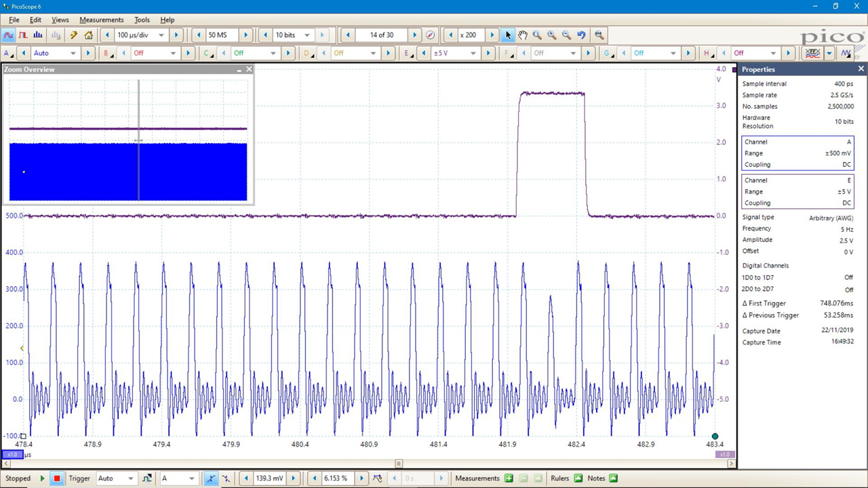Click the Undo zoom arrow icon
The width and height of the screenshot is (868, 488).
[581, 35]
